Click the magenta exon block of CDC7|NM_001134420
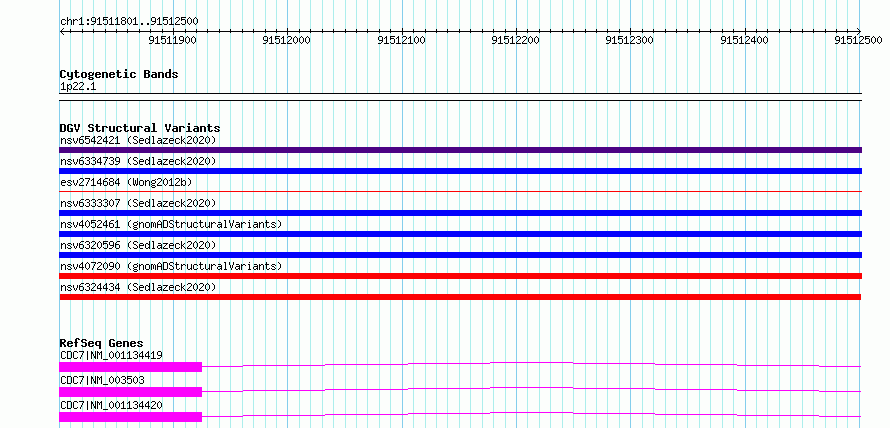 tap(131, 417)
